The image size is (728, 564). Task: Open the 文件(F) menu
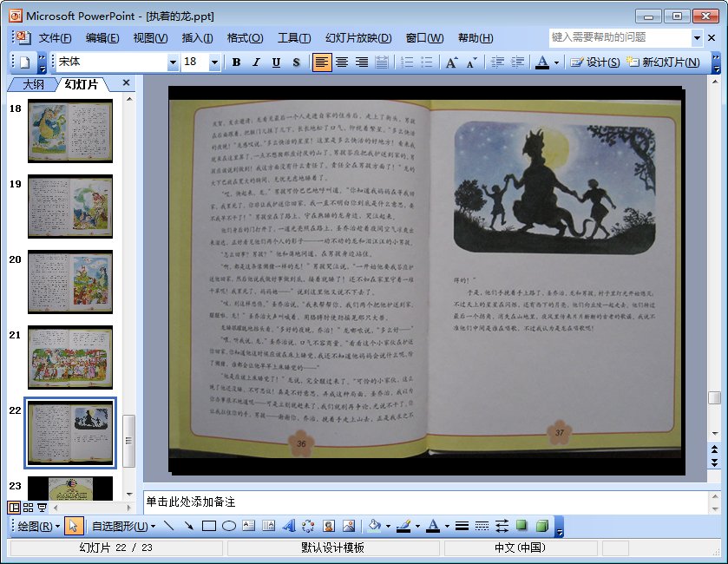[55, 38]
